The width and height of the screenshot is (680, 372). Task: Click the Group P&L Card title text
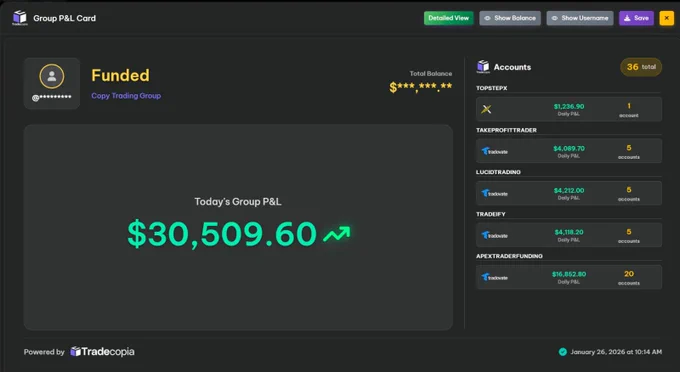[x=65, y=18]
